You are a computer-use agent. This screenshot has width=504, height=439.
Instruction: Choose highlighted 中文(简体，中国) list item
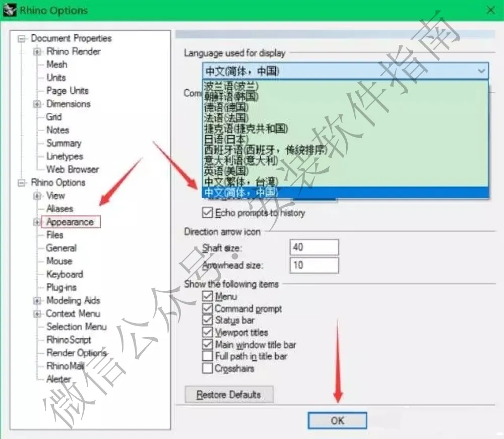pos(345,193)
